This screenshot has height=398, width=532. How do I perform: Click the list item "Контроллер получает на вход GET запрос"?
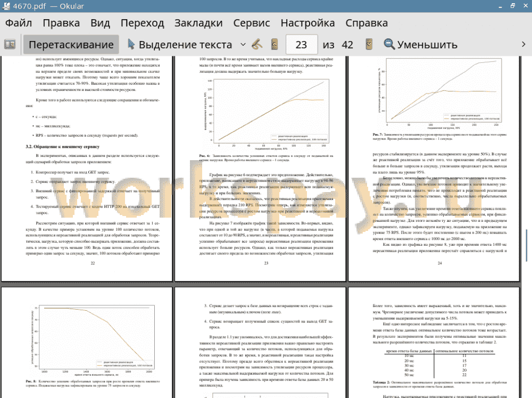[x=72, y=172]
